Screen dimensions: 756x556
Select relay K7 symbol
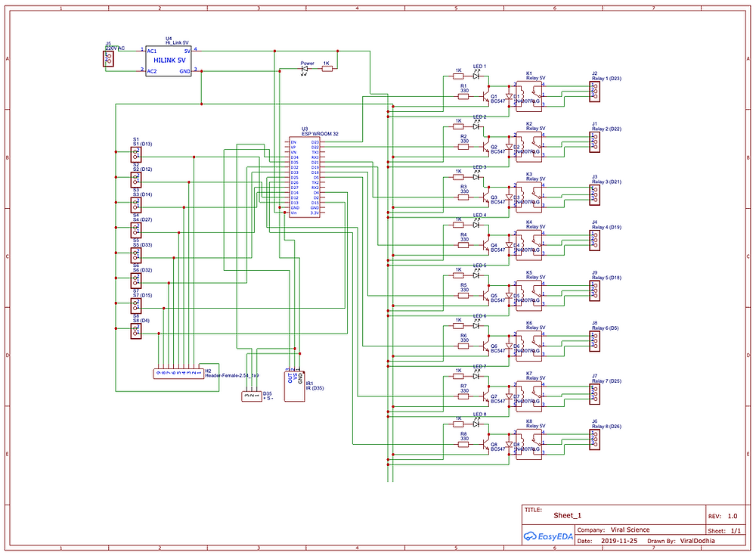pos(529,396)
